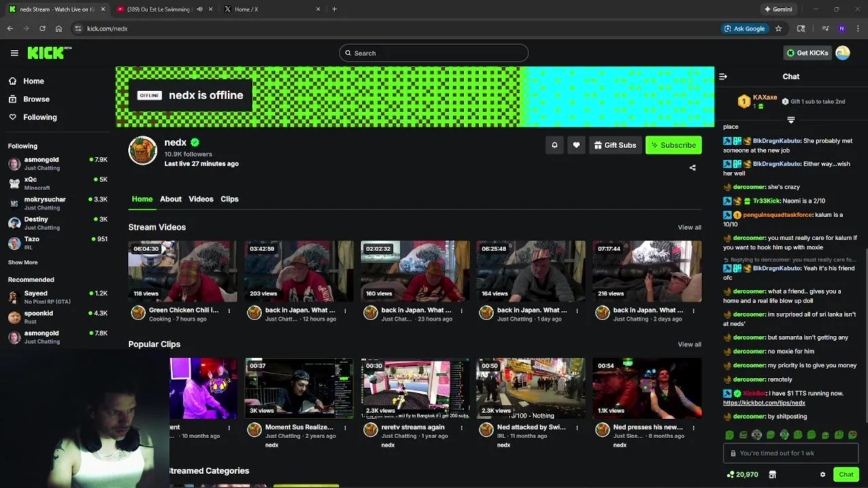Click the green Chat send button
Viewport: 868px width, 488px height.
coord(846,474)
